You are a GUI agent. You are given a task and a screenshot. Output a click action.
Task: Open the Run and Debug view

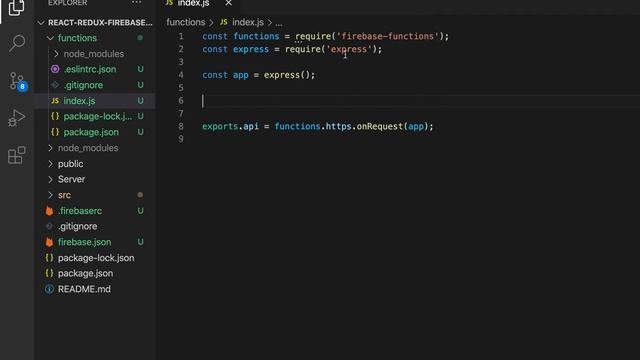pos(17,118)
